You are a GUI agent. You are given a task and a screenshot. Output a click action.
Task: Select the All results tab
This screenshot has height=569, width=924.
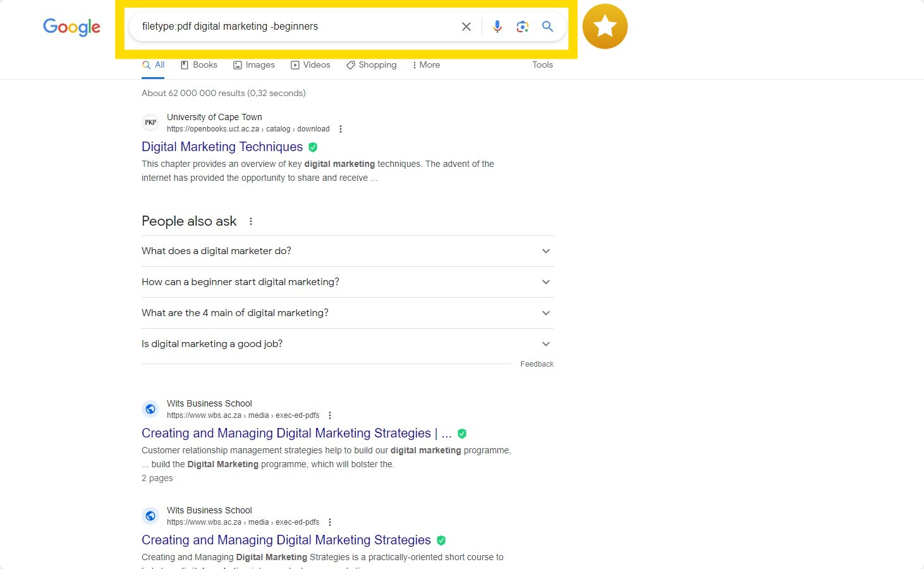153,64
